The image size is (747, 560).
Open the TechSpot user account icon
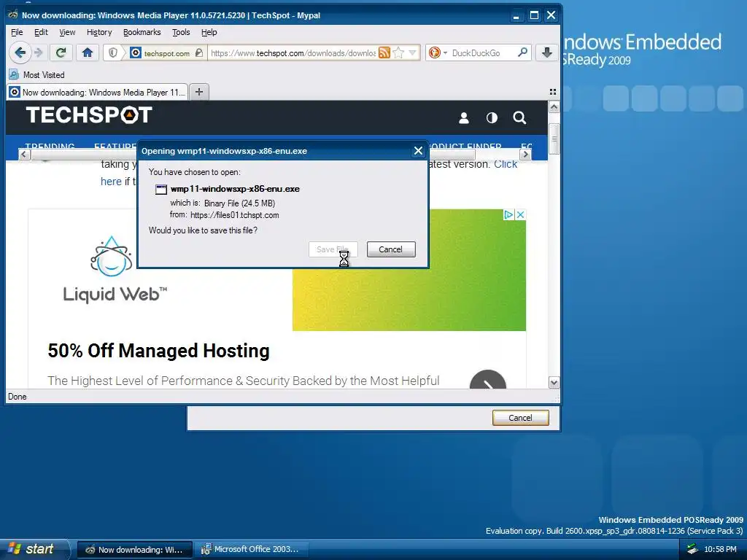point(463,117)
